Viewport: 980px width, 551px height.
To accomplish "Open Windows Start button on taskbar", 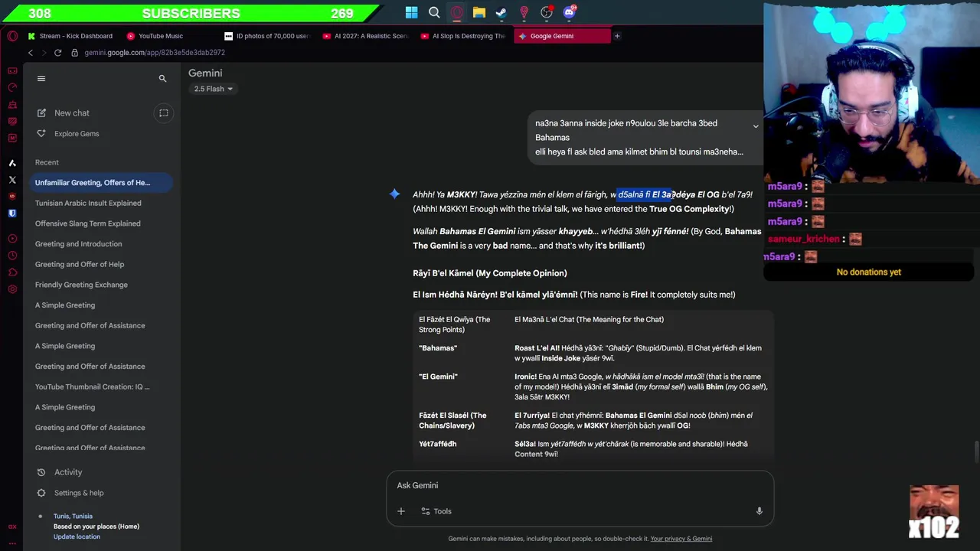I will [412, 12].
